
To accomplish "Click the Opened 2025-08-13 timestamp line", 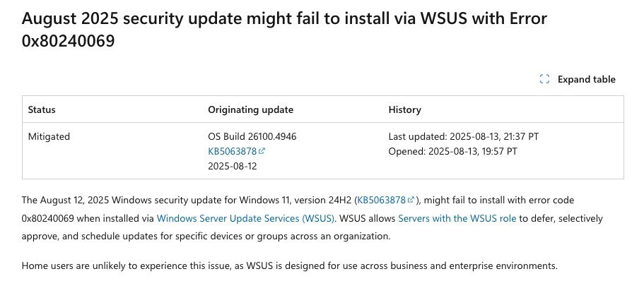I will [452, 151].
